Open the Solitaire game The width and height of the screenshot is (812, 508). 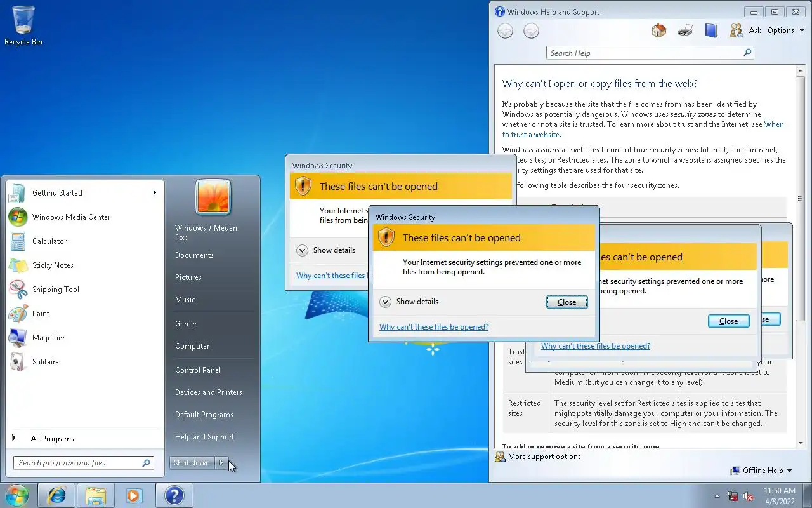click(85, 362)
